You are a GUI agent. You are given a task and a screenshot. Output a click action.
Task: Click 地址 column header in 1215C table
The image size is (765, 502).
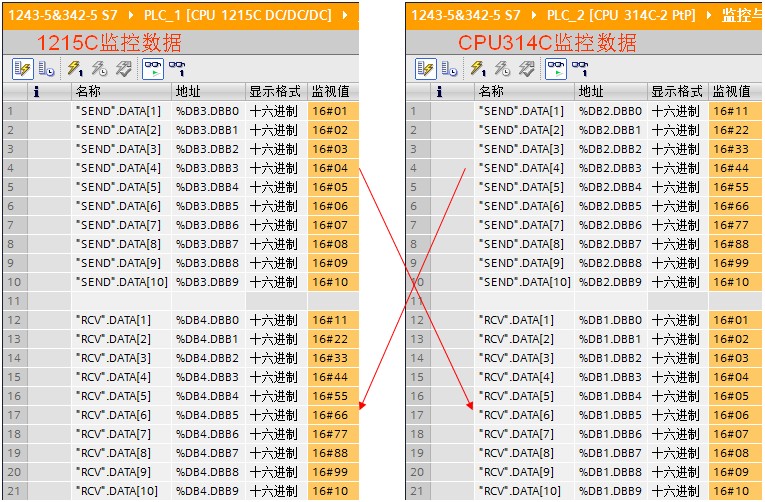[208, 91]
